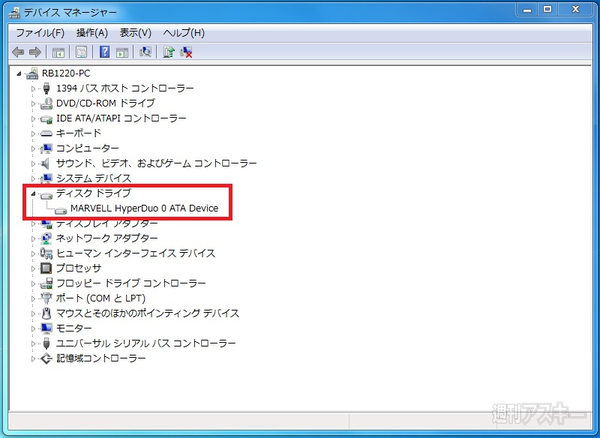This screenshot has width=600, height=438.
Task: Expand the 記憶域コントローラー node
Action: pos(33,358)
